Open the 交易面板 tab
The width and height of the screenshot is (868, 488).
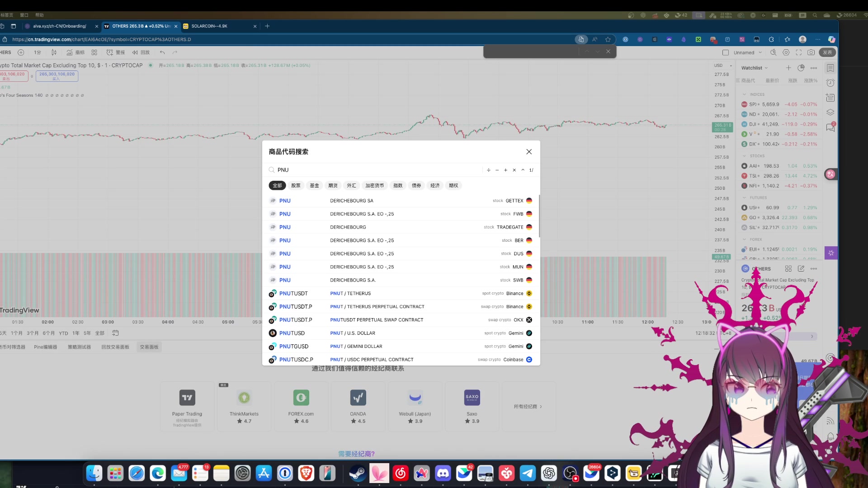149,347
